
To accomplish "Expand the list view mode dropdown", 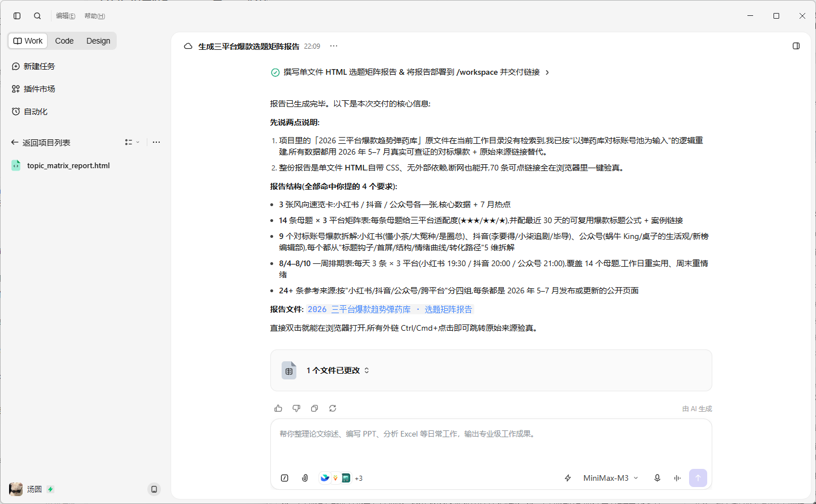I will point(132,142).
